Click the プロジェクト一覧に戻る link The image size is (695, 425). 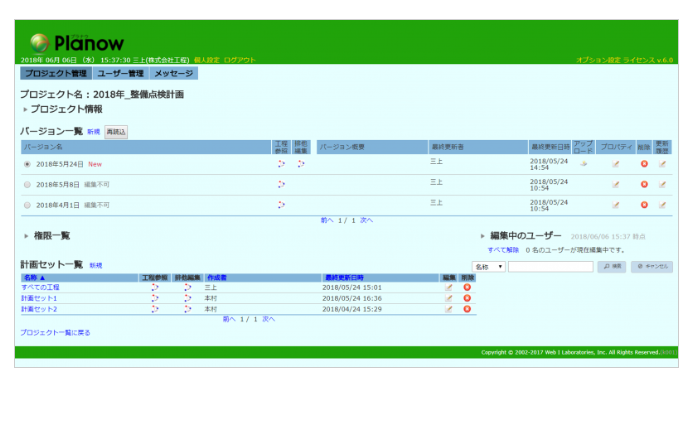pos(55,331)
